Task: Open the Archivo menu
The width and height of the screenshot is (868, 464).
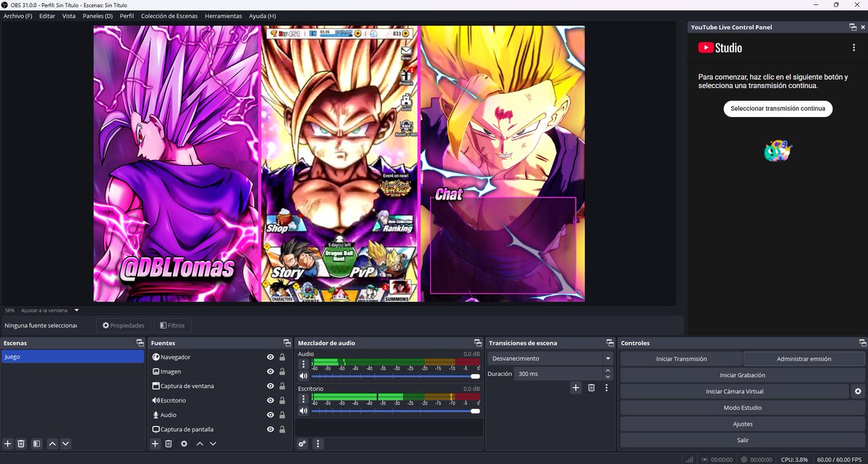Action: tap(18, 16)
